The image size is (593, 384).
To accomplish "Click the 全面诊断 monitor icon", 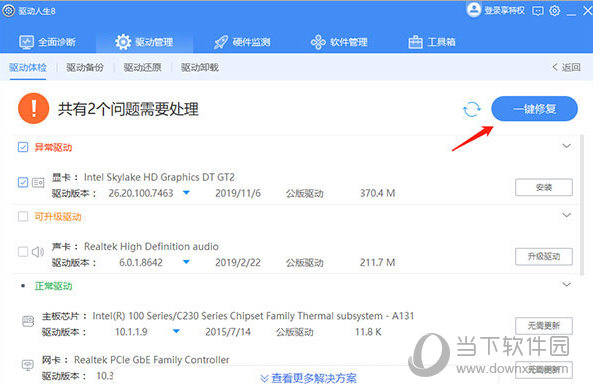I will point(26,42).
